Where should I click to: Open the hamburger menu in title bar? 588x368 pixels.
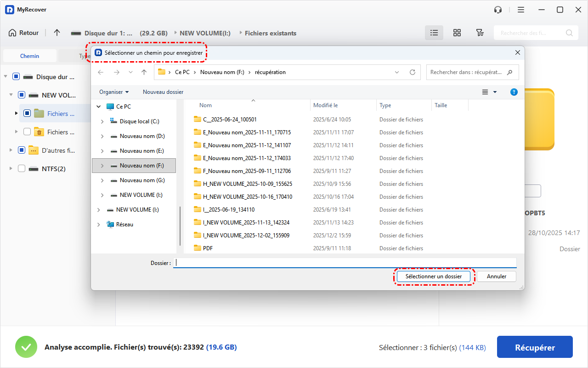pos(521,10)
